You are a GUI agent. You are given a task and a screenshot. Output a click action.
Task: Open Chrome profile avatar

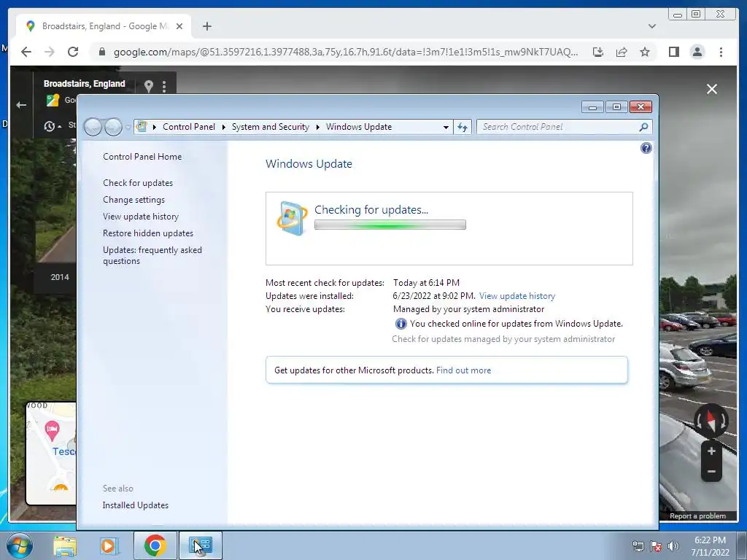[697, 52]
